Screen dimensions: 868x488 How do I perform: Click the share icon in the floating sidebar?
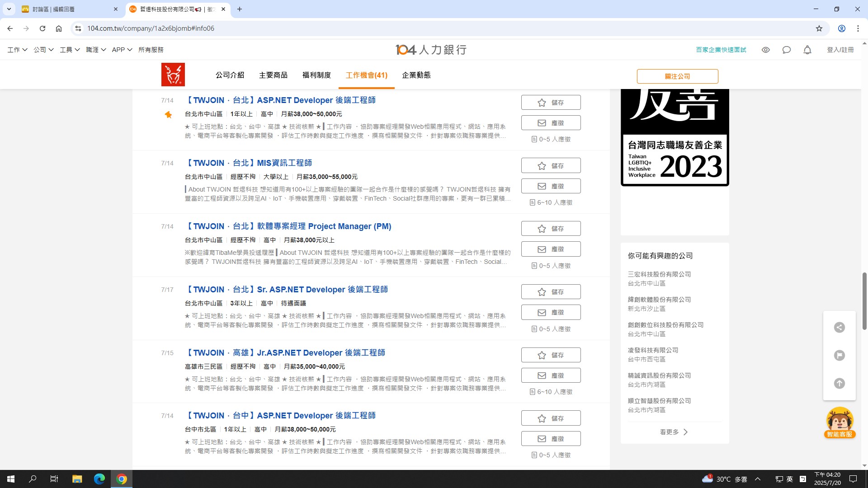tap(839, 327)
